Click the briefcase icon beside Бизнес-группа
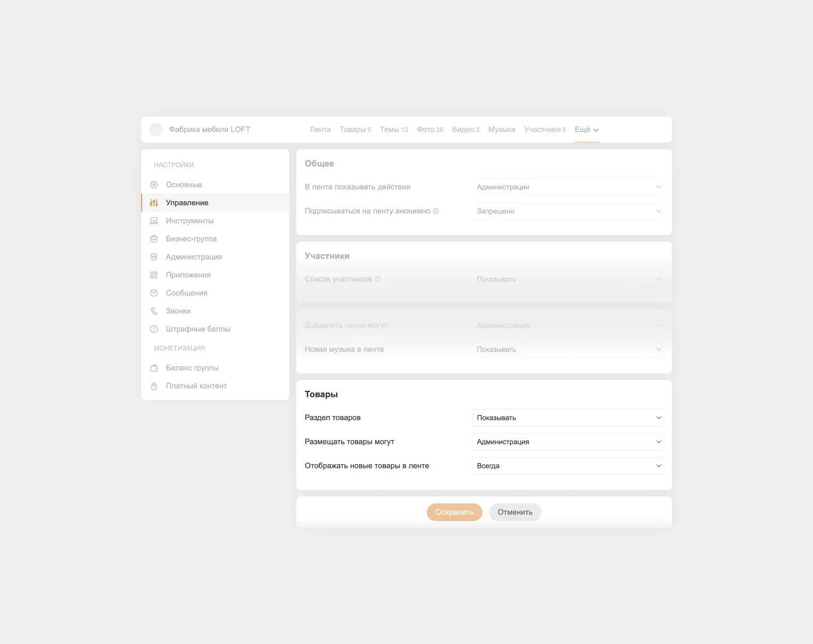Image resolution: width=813 pixels, height=644 pixels. (154, 239)
